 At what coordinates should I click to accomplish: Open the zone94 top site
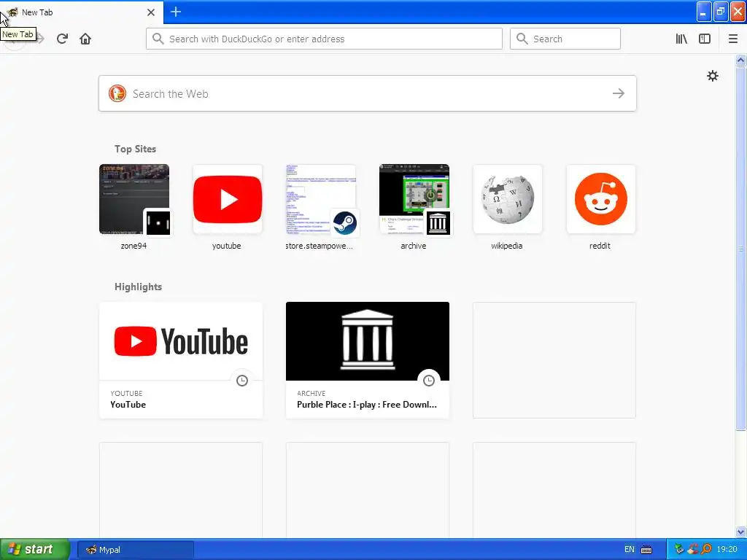click(x=134, y=199)
